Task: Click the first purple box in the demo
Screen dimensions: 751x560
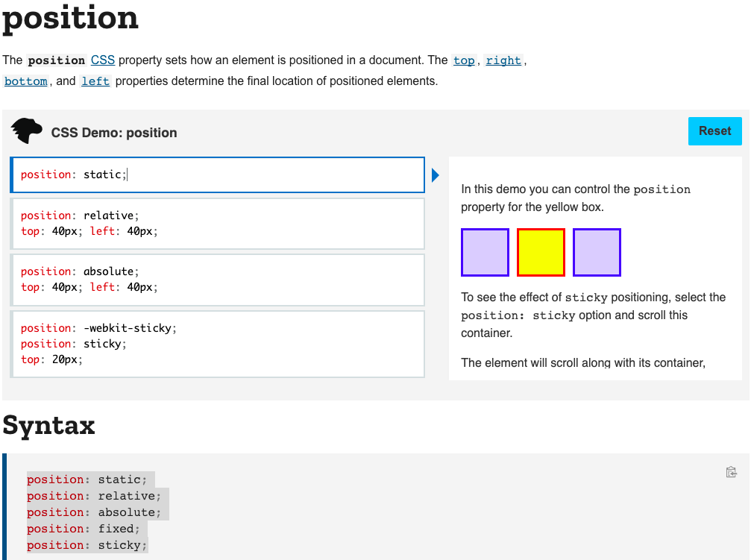Action: 485,252
